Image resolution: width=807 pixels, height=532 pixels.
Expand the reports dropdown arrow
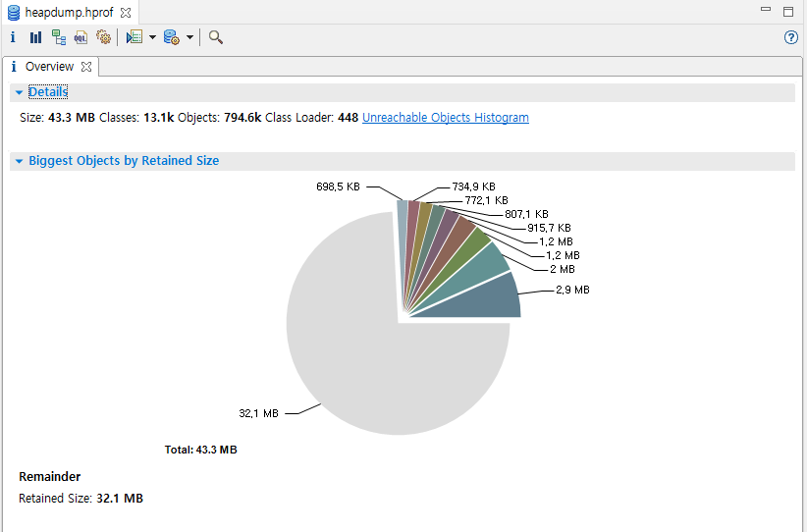tap(152, 37)
